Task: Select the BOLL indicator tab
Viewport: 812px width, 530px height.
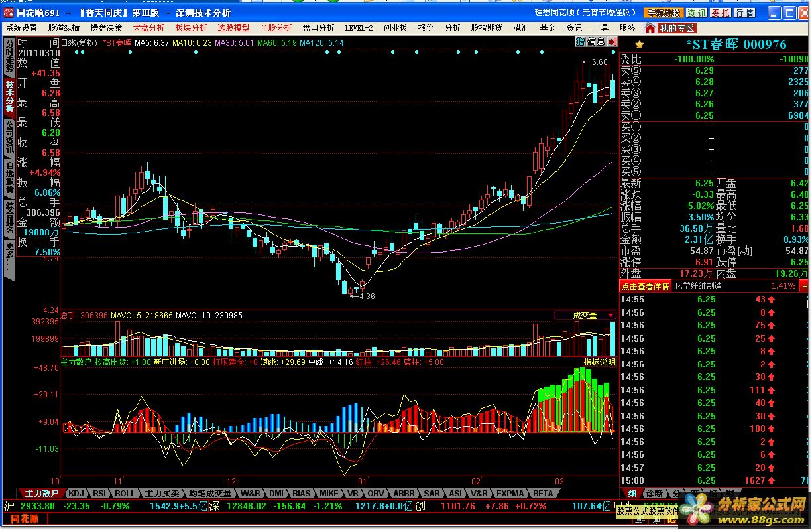Action: pyautogui.click(x=124, y=494)
